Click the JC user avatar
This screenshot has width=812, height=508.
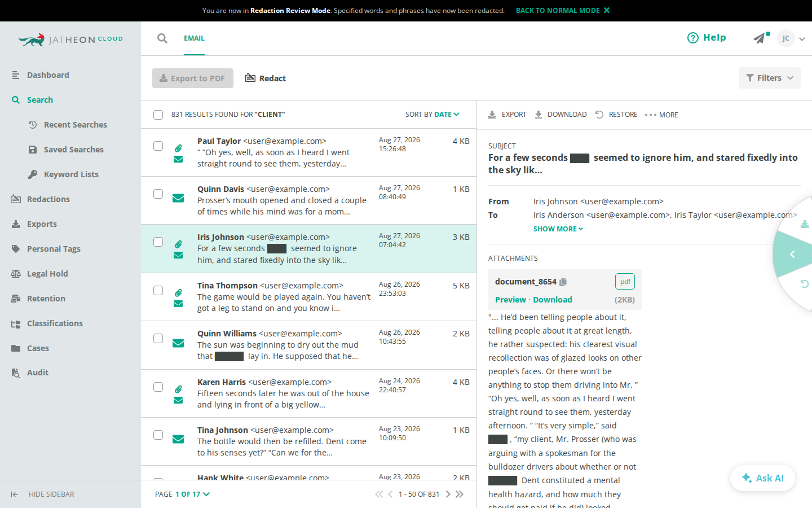[x=785, y=38]
